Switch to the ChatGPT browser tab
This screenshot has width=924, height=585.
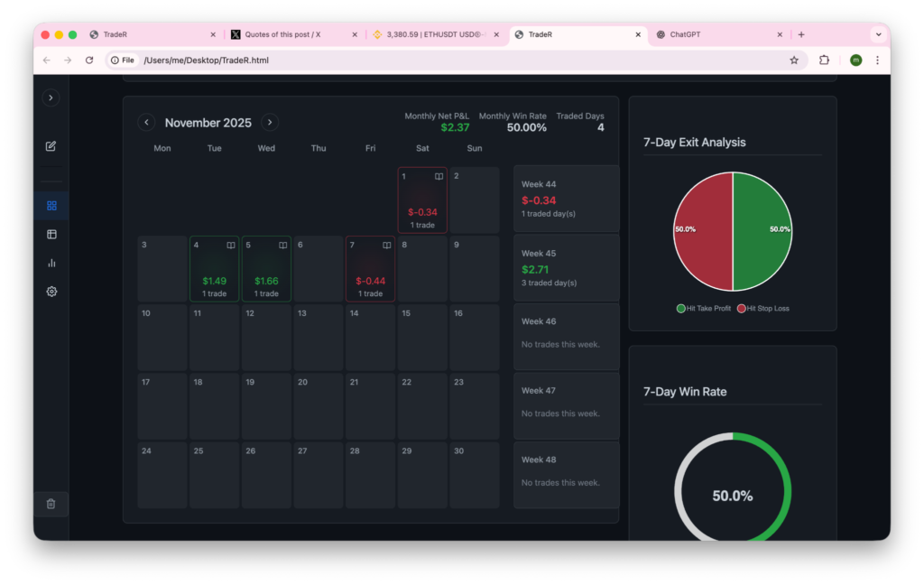click(713, 34)
